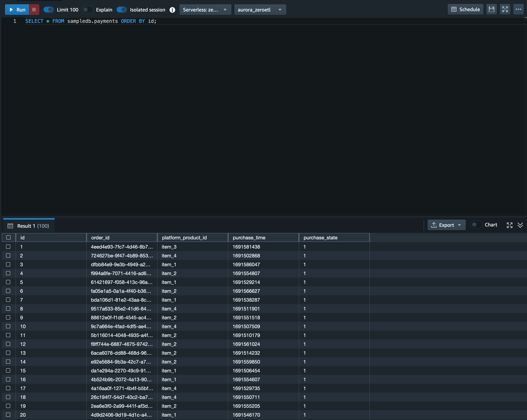The image size is (527, 420).
Task: Disable the Isolated session toggle
Action: 121,10
